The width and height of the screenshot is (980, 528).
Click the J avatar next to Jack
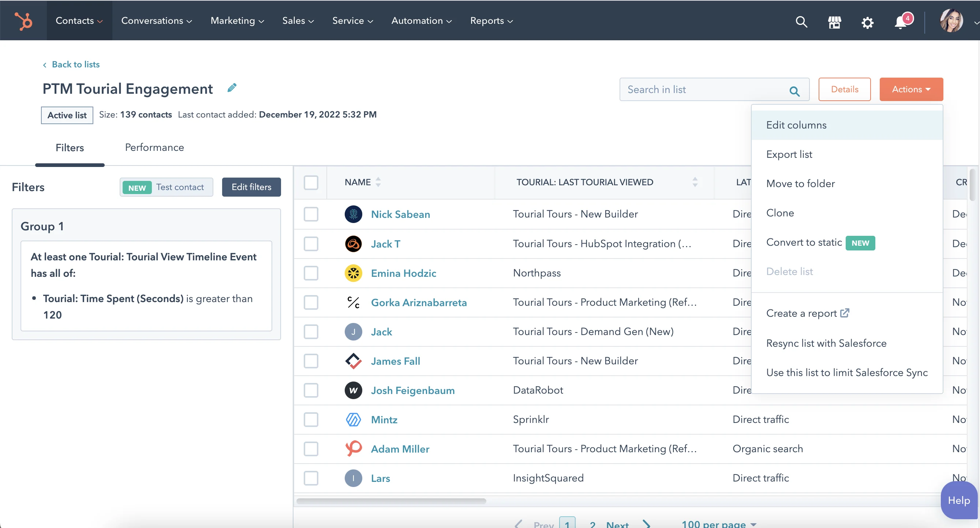click(x=353, y=332)
